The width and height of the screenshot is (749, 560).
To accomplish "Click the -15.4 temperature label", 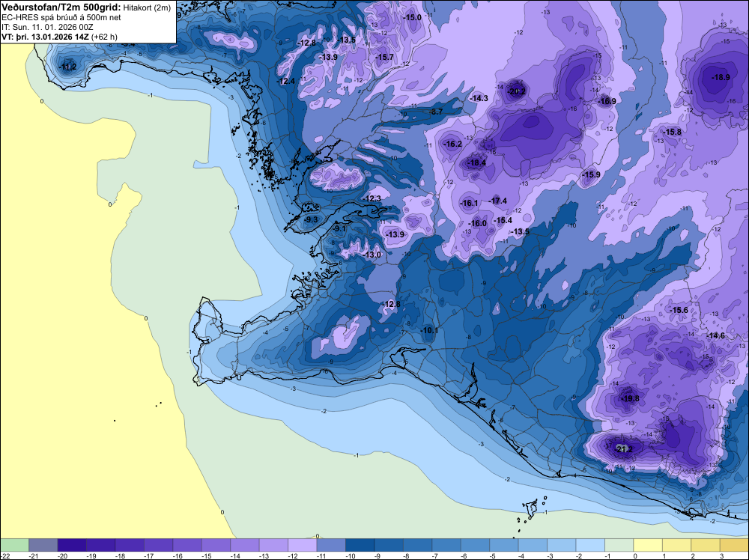I will click(x=503, y=221).
